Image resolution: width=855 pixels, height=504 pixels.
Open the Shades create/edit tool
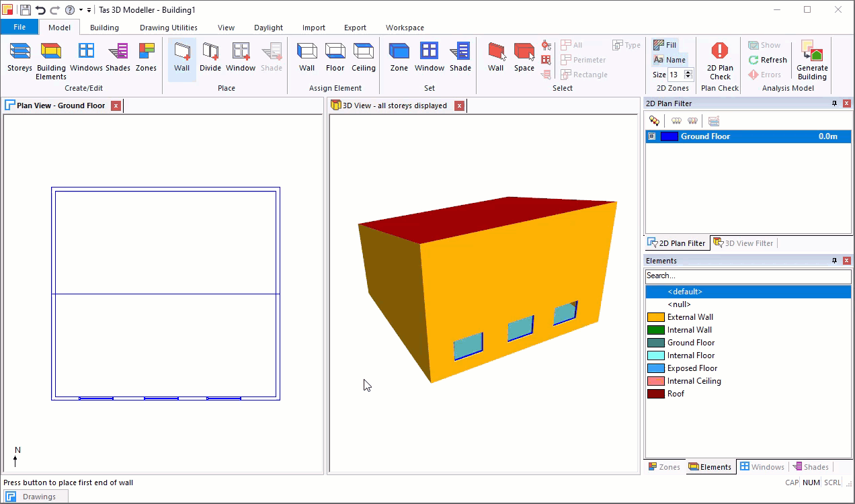pyautogui.click(x=118, y=57)
